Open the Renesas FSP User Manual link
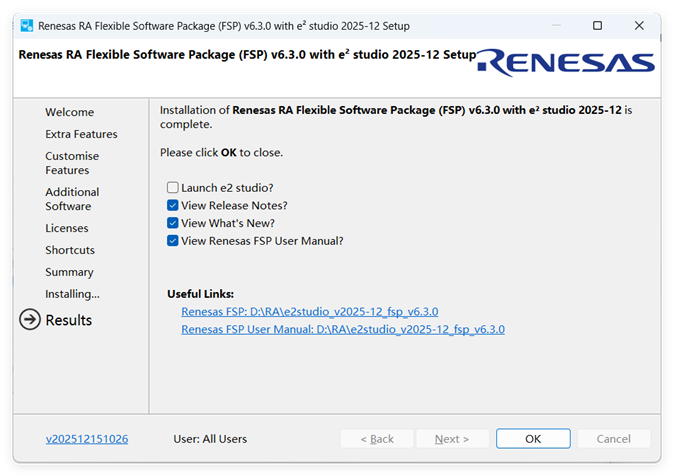Image resolution: width=674 pixels, height=476 pixels. tap(343, 329)
